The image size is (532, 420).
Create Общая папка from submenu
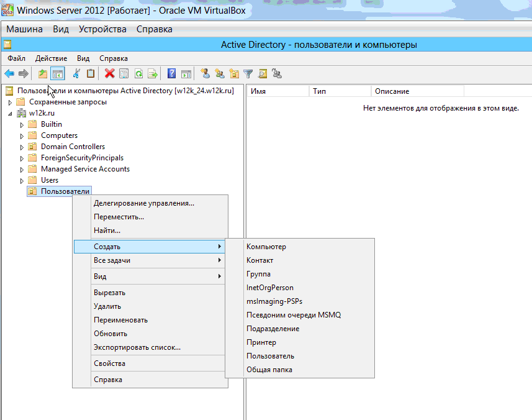(x=300, y=370)
